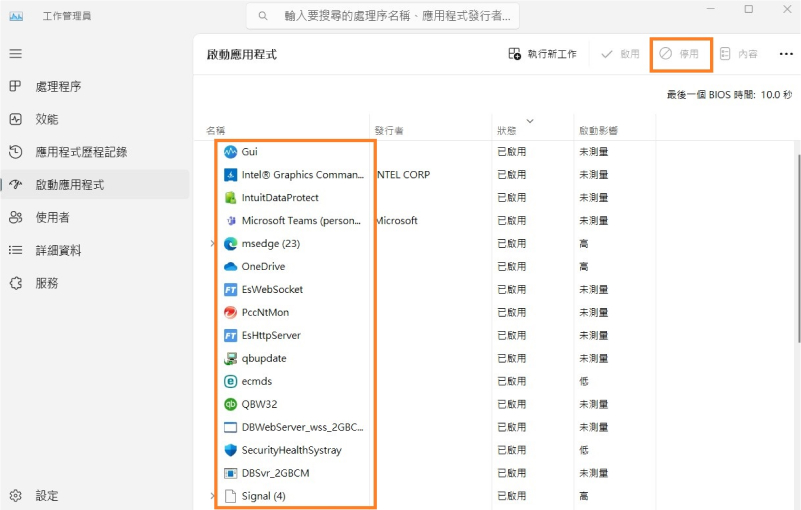This screenshot has height=510, width=801.
Task: Open the 處理程序 (Processes) page
Action: pos(58,86)
